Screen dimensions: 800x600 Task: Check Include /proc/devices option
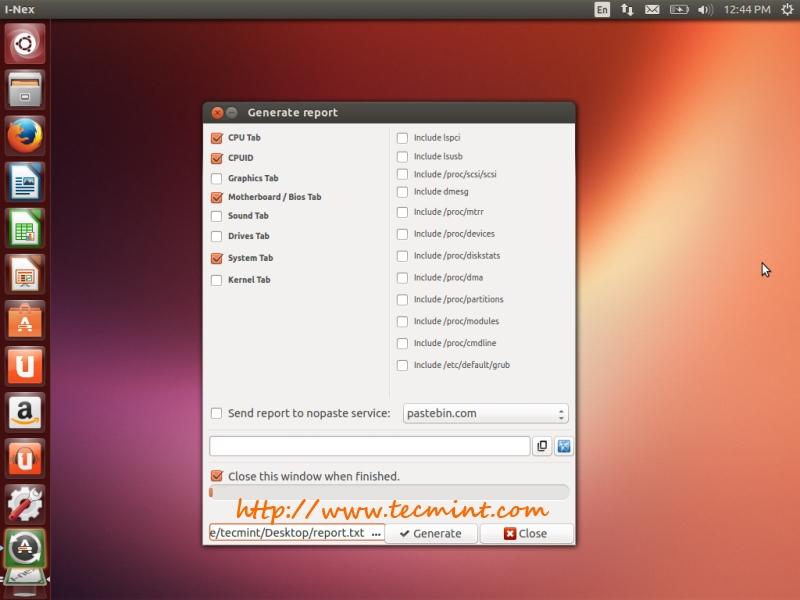tap(403, 234)
